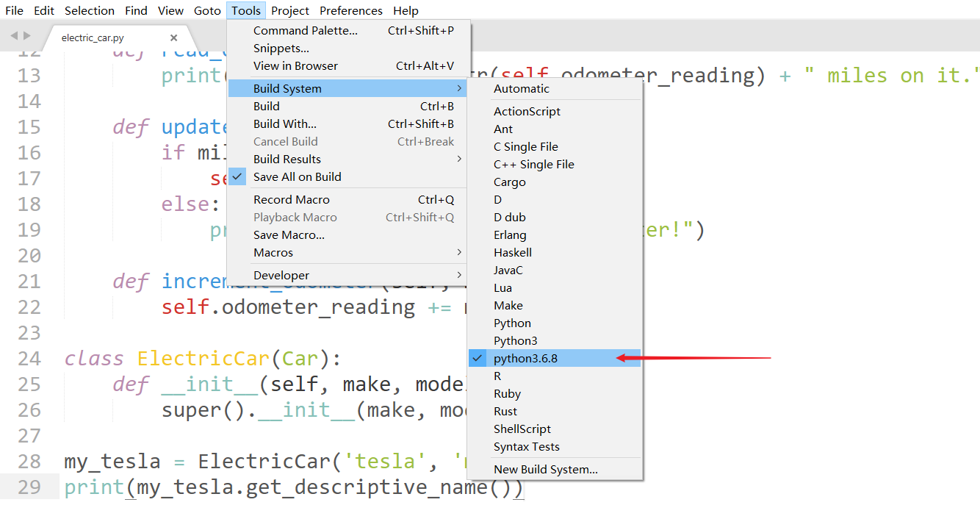Viewport: 980px width, 530px height.
Task: Close the electric_car.py tab
Action: pos(173,37)
